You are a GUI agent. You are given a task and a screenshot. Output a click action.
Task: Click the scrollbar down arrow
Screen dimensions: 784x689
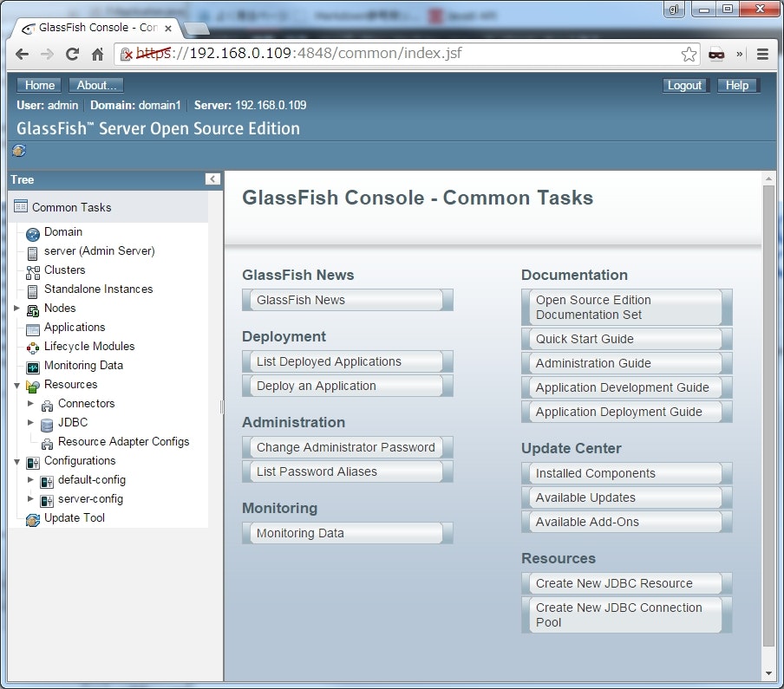point(768,673)
